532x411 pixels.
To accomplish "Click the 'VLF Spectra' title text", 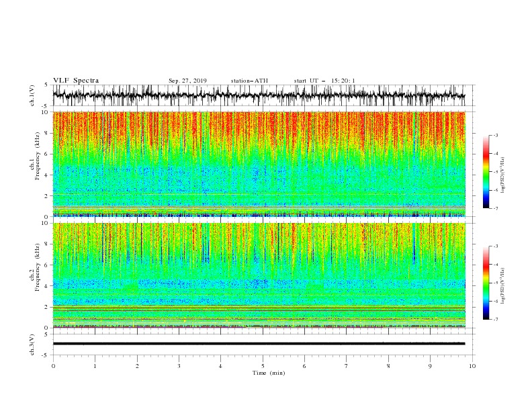I will [x=76, y=81].
